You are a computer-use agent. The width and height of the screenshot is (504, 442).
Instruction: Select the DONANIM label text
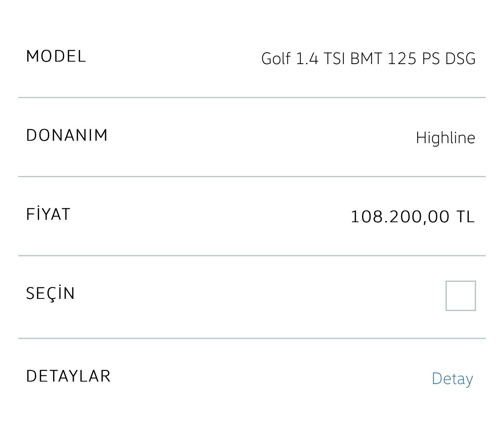(67, 135)
